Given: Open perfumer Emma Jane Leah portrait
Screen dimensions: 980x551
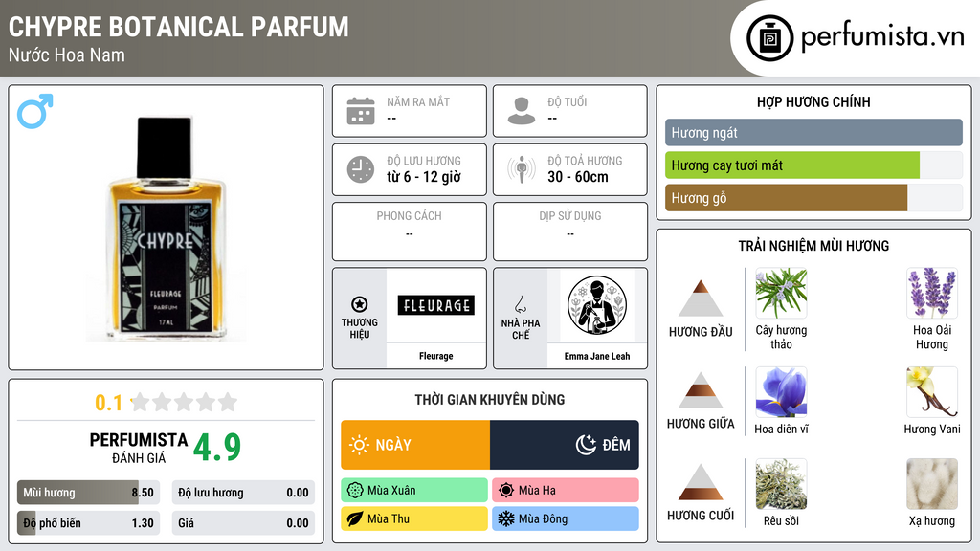Looking at the screenshot, I should tap(597, 306).
